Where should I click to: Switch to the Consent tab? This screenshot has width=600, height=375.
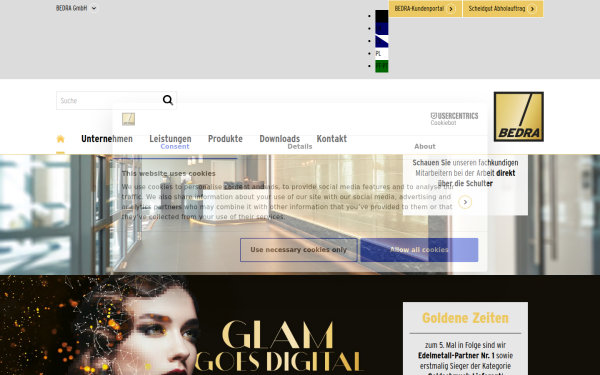point(175,147)
